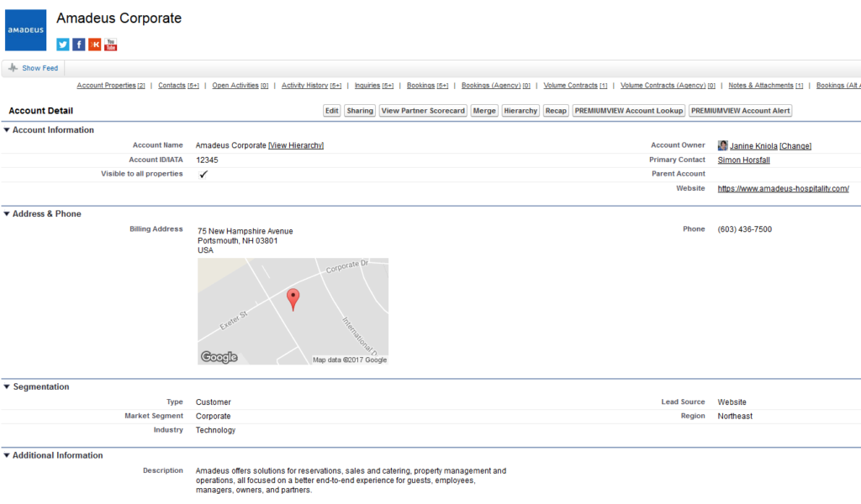Click the phone number (603) 436-7500
861x504 pixels.
click(745, 229)
